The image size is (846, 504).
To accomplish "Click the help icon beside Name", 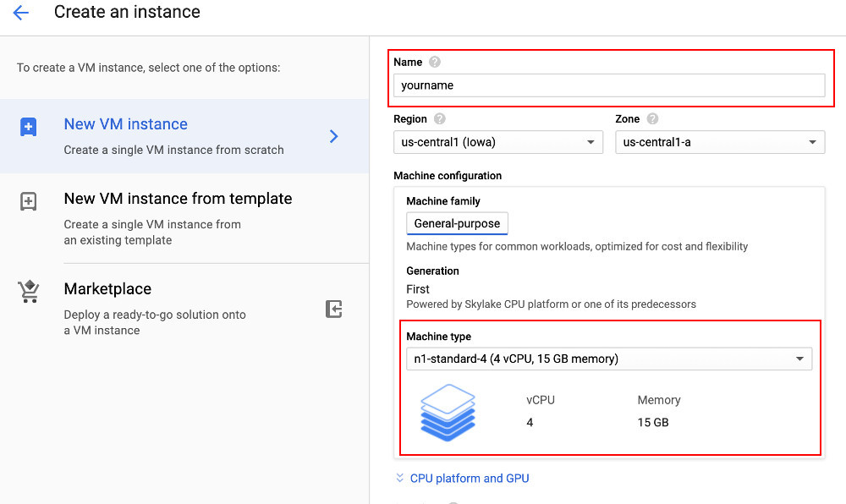I will [435, 62].
